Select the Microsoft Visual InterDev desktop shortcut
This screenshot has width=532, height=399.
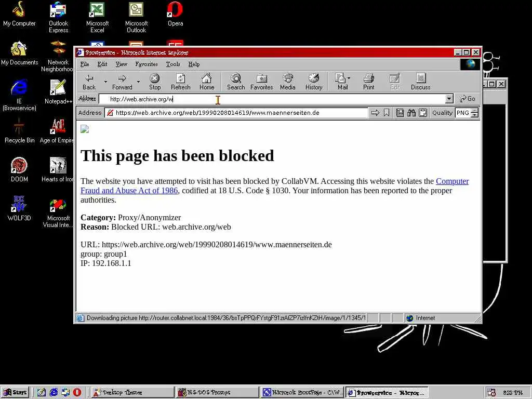[58, 212]
